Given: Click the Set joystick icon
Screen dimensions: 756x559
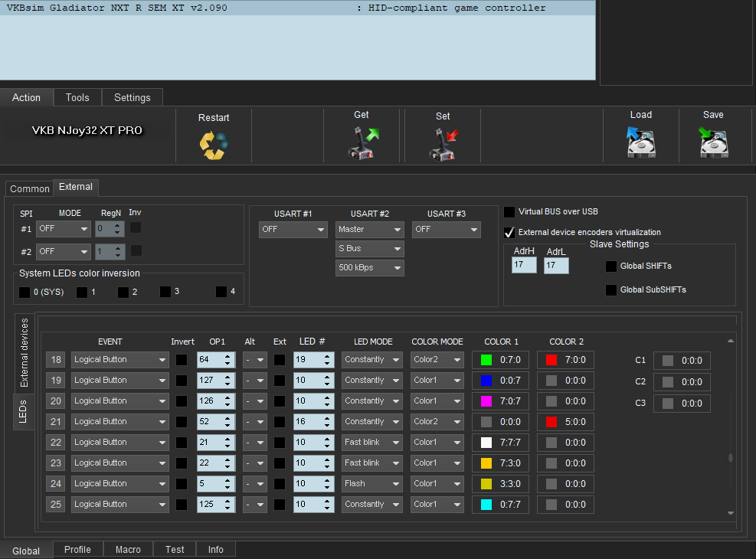Looking at the screenshot, I should [x=443, y=144].
